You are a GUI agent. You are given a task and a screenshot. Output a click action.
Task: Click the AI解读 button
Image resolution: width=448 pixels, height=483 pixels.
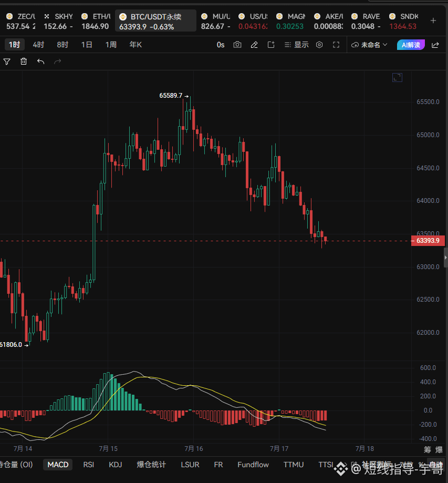click(x=411, y=45)
